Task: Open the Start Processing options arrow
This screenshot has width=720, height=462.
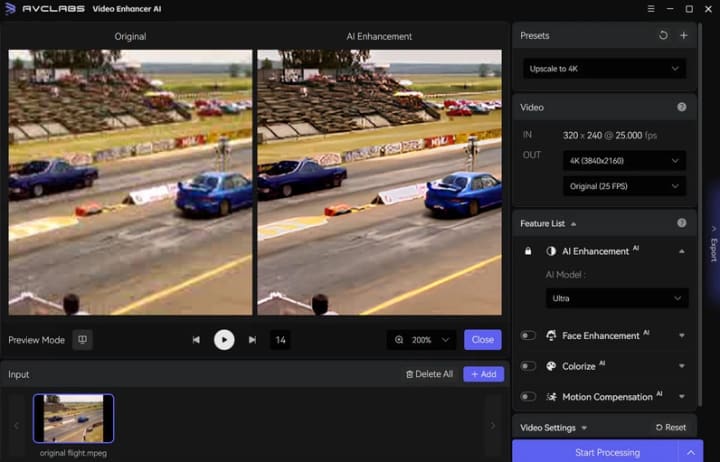Action: coord(691,452)
